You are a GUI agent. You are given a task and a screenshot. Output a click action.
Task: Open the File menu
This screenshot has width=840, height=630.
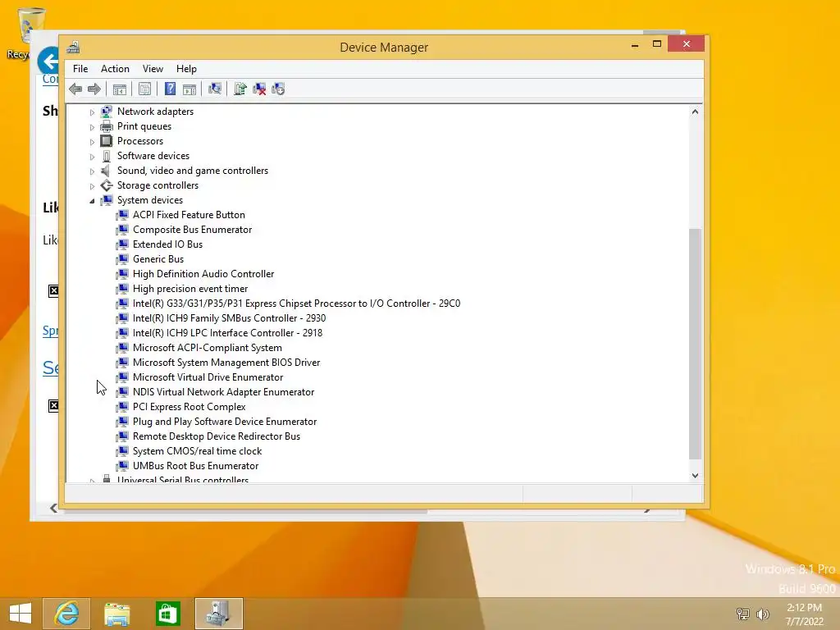click(80, 69)
